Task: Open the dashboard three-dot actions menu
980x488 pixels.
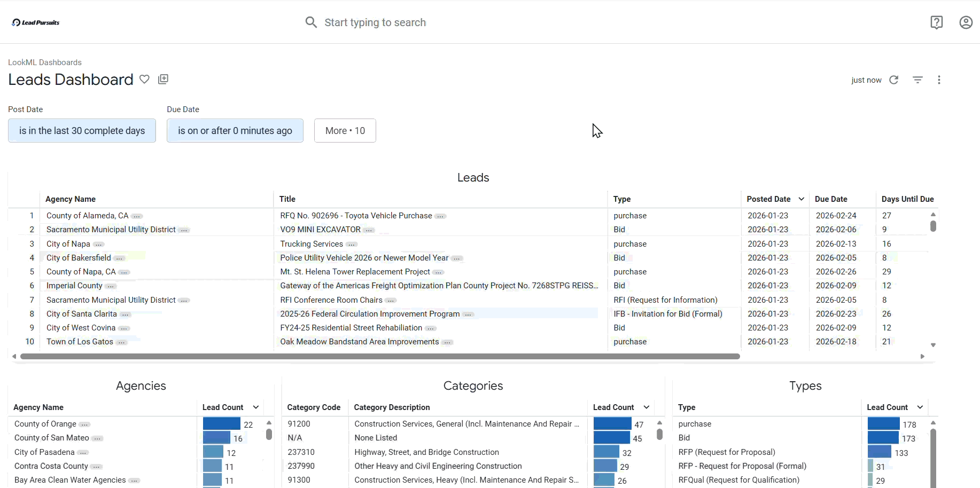Action: pos(939,80)
